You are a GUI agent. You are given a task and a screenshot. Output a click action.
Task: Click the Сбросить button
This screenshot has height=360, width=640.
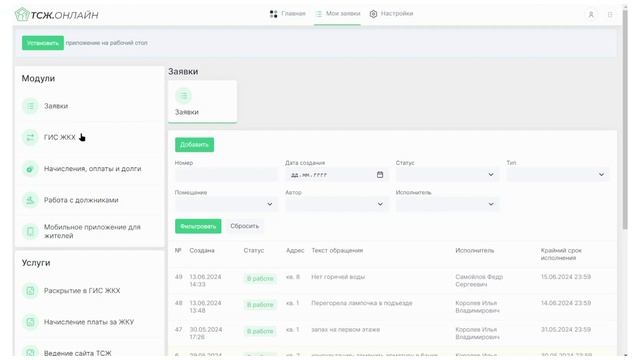pos(244,226)
